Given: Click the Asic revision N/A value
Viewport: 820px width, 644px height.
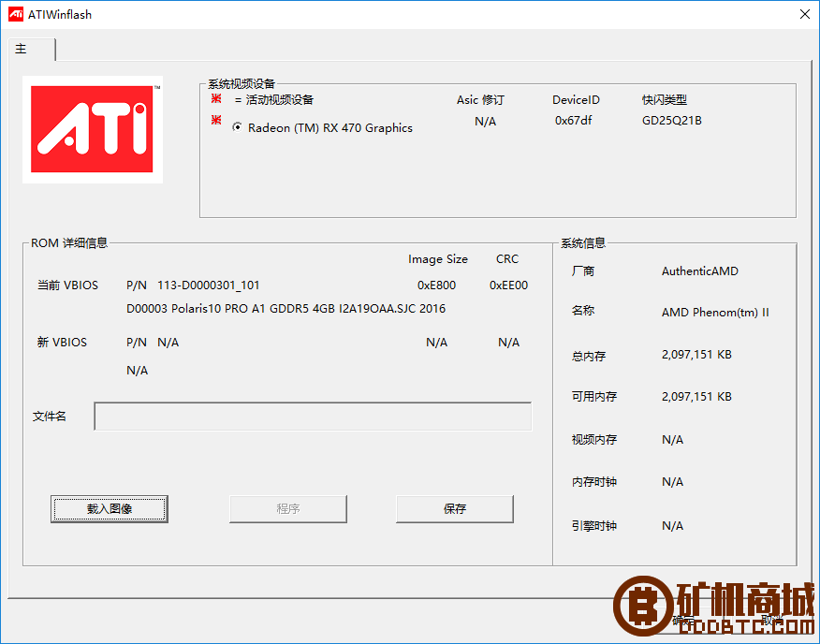Looking at the screenshot, I should pyautogui.click(x=485, y=122).
